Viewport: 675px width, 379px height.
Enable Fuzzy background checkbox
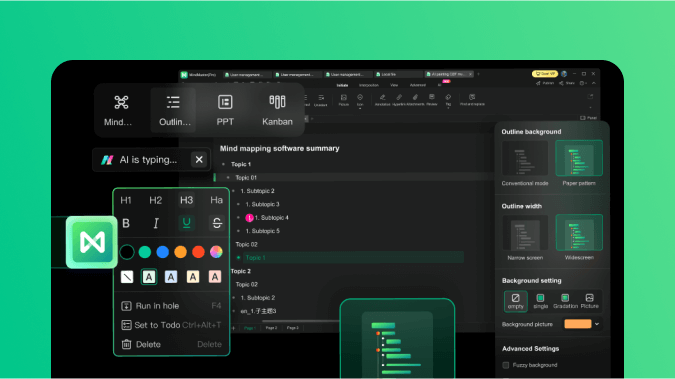506,365
